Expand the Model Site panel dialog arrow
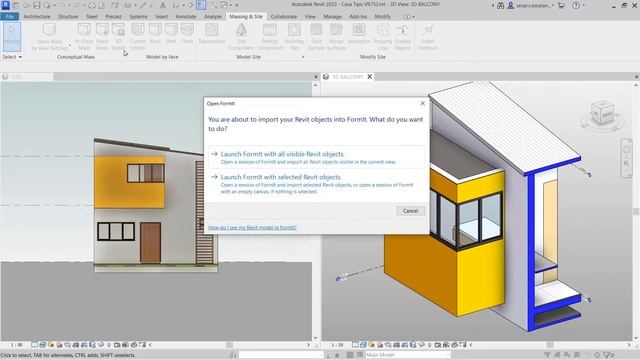640x360 pixels. (303, 57)
